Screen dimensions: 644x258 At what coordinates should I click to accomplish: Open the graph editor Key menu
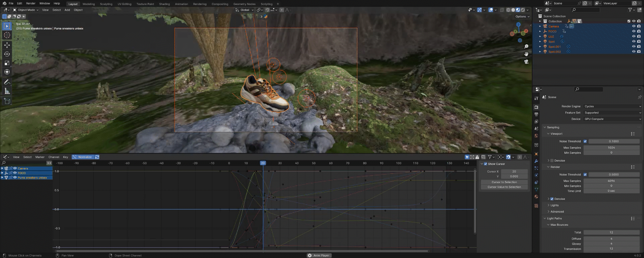point(65,157)
